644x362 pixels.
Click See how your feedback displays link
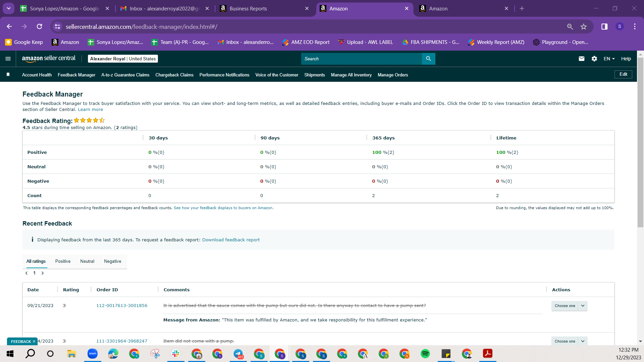click(x=223, y=208)
